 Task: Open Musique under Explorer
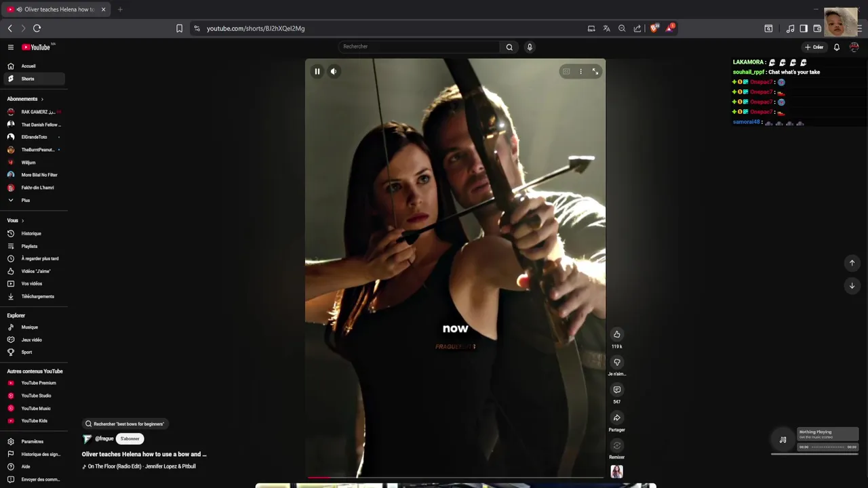(x=34, y=327)
